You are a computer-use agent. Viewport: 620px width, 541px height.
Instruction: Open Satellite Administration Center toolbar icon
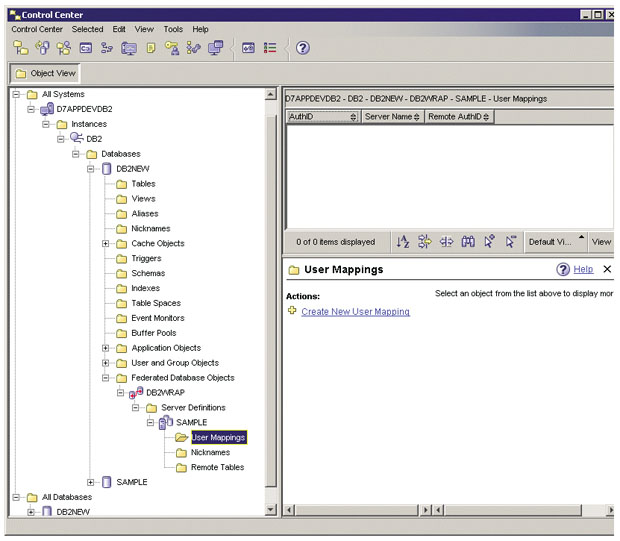pyautogui.click(x=64, y=48)
